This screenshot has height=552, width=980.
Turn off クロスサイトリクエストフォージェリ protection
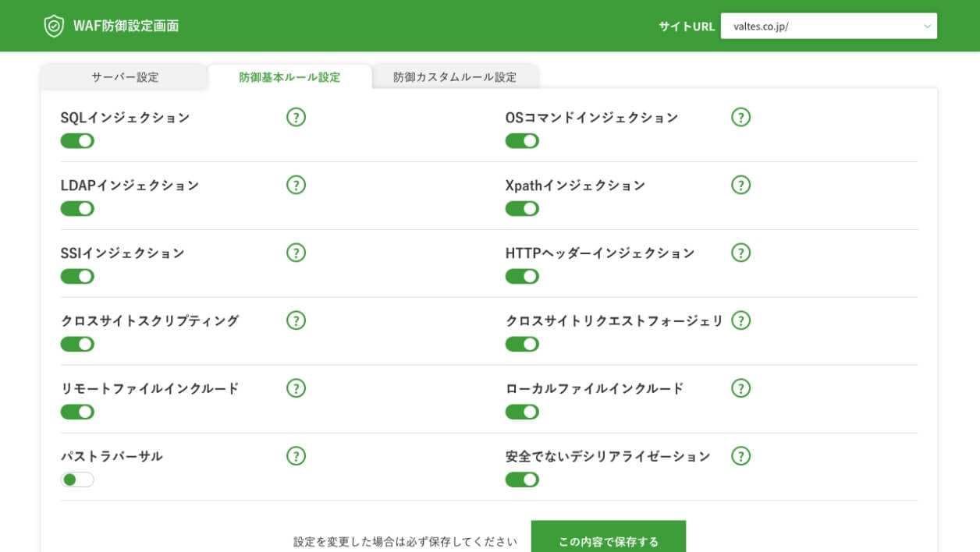click(x=522, y=344)
